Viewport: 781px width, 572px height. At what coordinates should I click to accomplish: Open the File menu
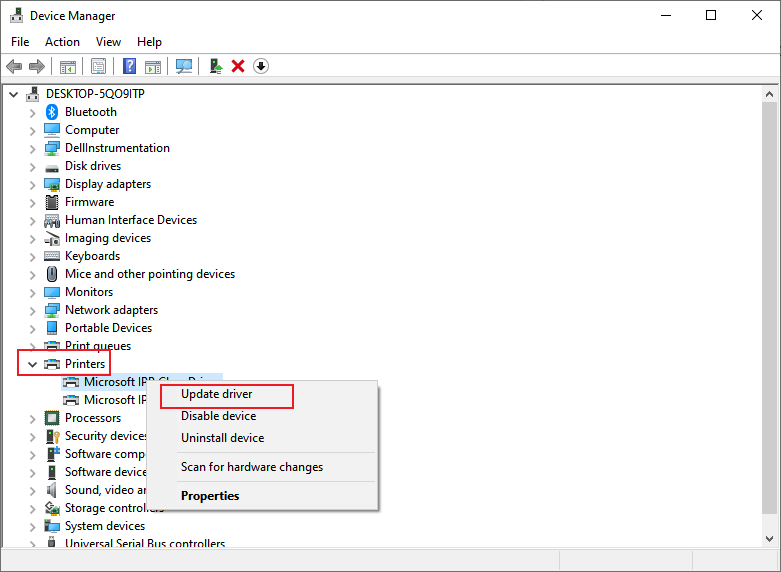click(x=20, y=42)
